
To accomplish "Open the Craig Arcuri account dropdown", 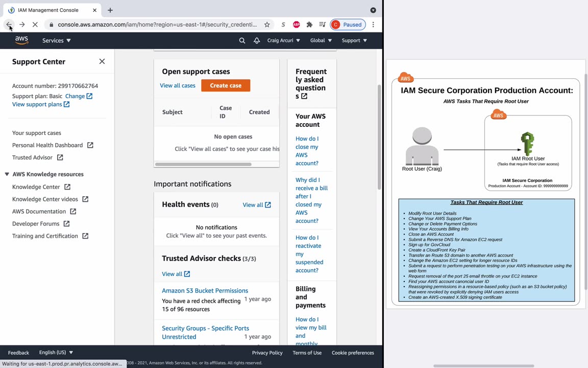I will coord(283,40).
